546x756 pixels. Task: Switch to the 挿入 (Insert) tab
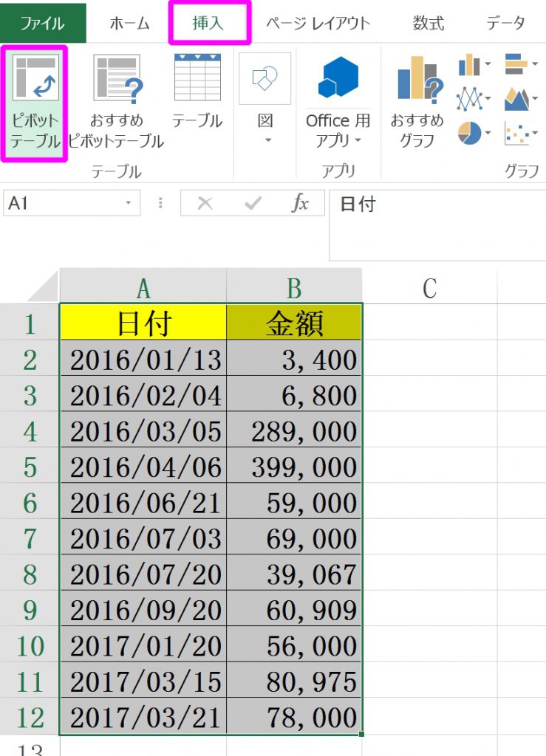click(x=208, y=23)
